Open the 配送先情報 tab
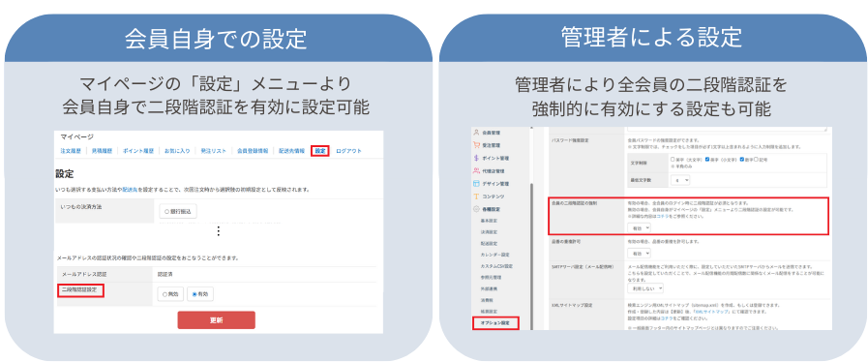Screen dimensions: 868x362 point(291,151)
